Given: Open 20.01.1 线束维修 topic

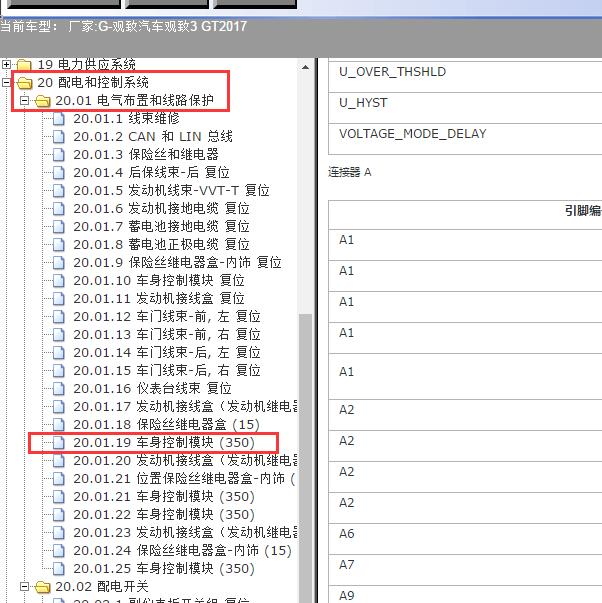Looking at the screenshot, I should point(127,118).
